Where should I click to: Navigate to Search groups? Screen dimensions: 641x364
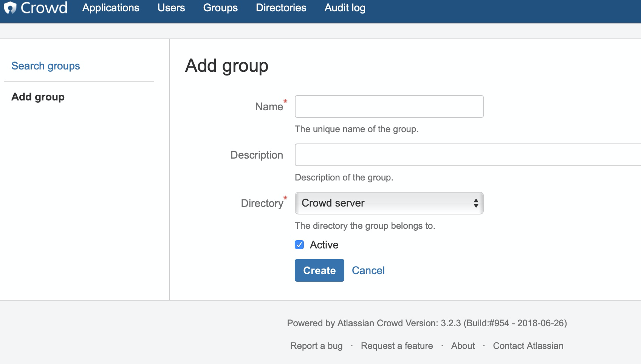pyautogui.click(x=45, y=66)
